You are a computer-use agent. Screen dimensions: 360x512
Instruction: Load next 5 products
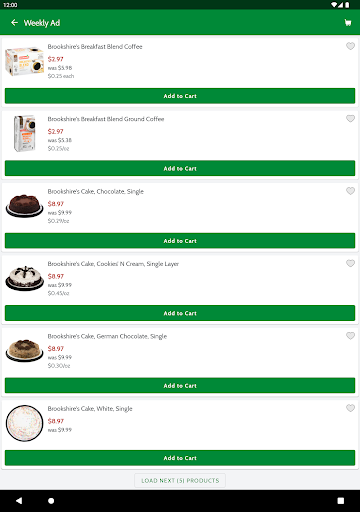tap(180, 481)
